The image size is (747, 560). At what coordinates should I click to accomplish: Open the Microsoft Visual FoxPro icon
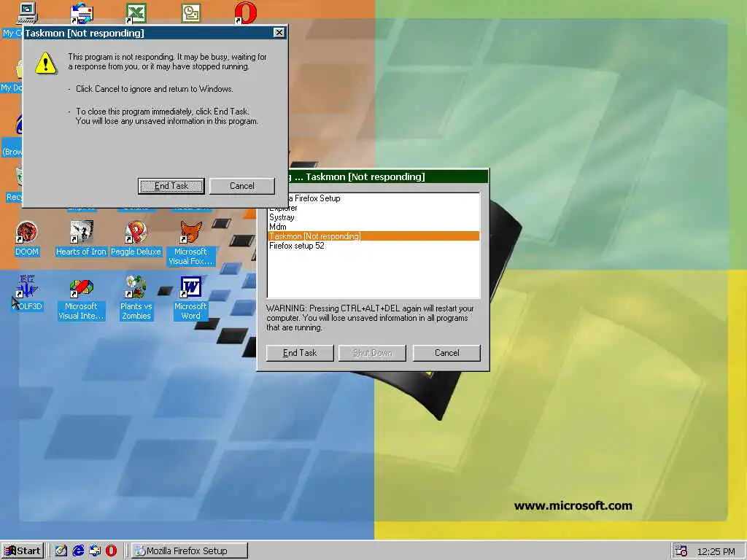(190, 244)
